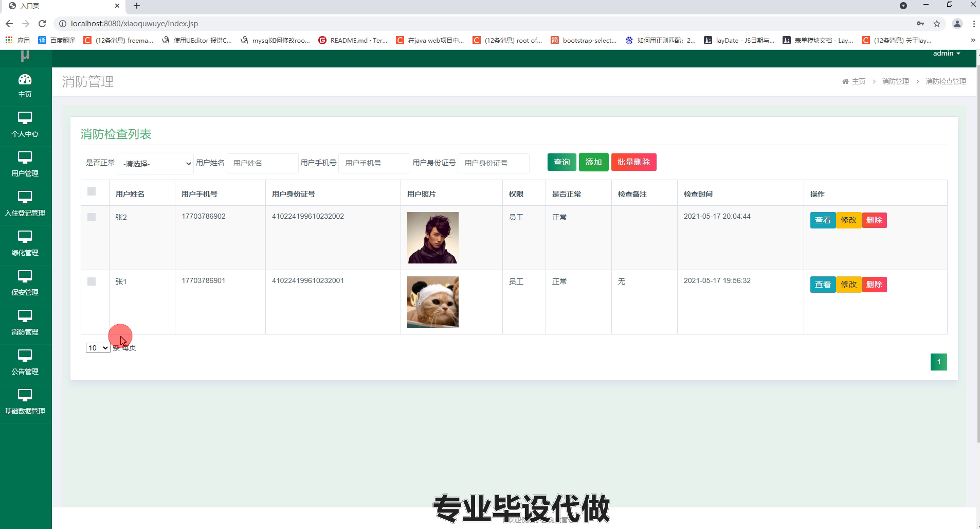Open 入住登记管理 in sidebar
The image size is (980, 529).
click(25, 204)
